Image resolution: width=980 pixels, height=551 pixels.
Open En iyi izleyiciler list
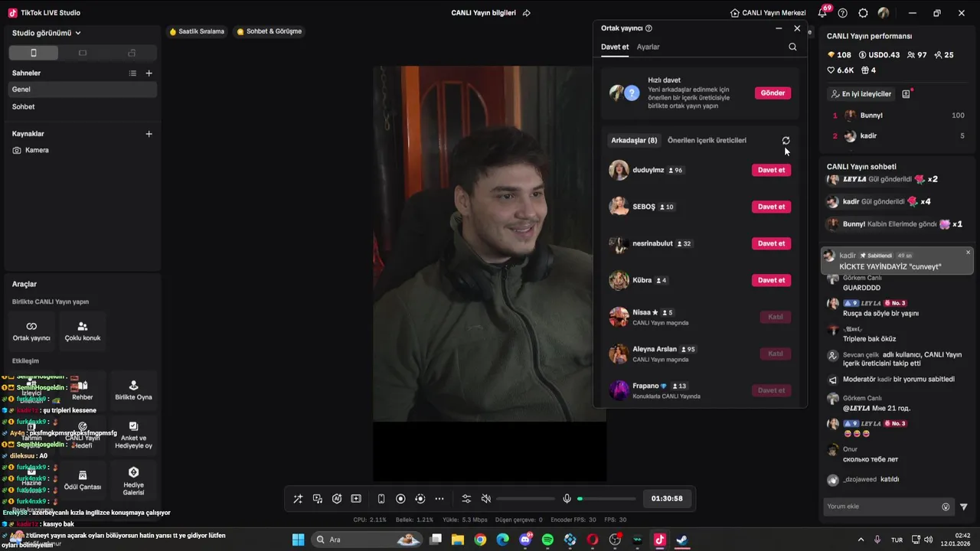(x=861, y=94)
